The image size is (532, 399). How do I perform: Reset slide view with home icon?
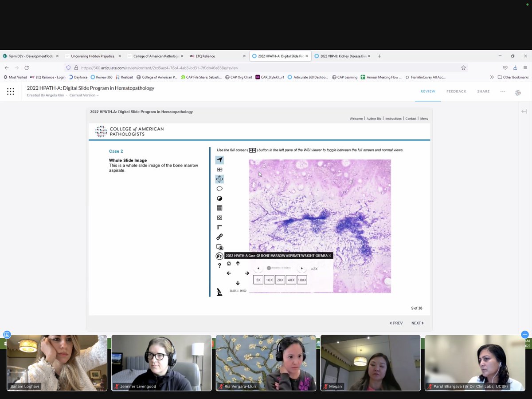pyautogui.click(x=229, y=263)
